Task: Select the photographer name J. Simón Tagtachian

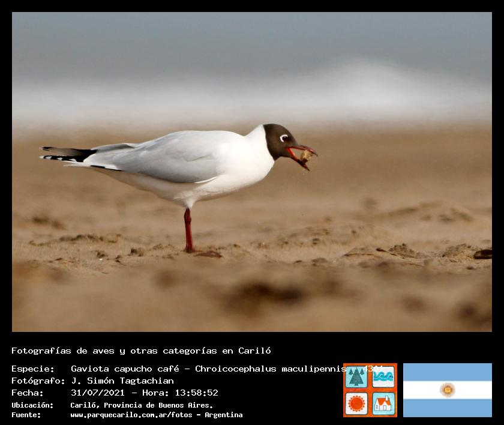Action: [x=122, y=381]
